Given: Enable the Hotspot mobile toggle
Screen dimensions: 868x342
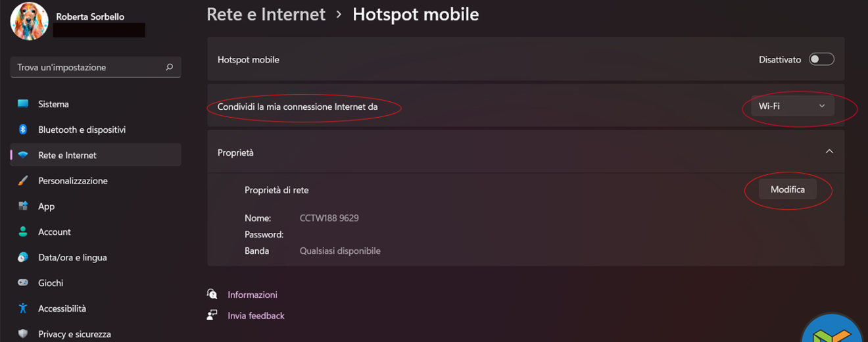Looking at the screenshot, I should coord(821,60).
